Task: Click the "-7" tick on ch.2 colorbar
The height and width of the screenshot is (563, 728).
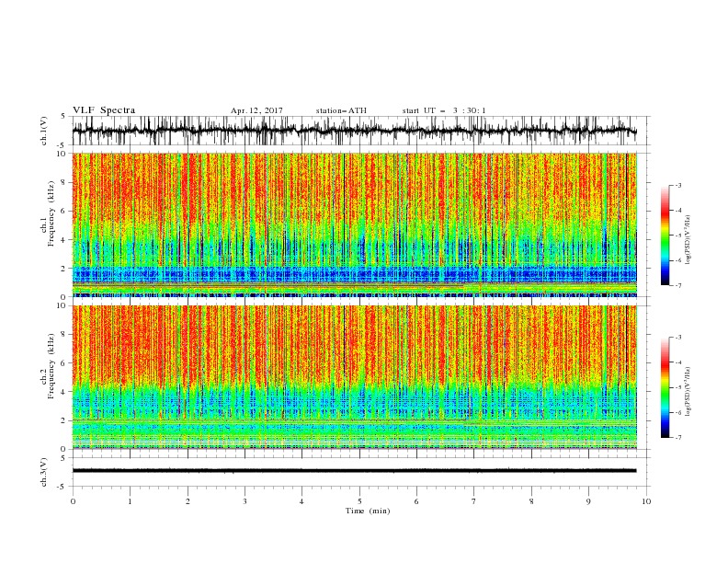Action: click(x=678, y=437)
